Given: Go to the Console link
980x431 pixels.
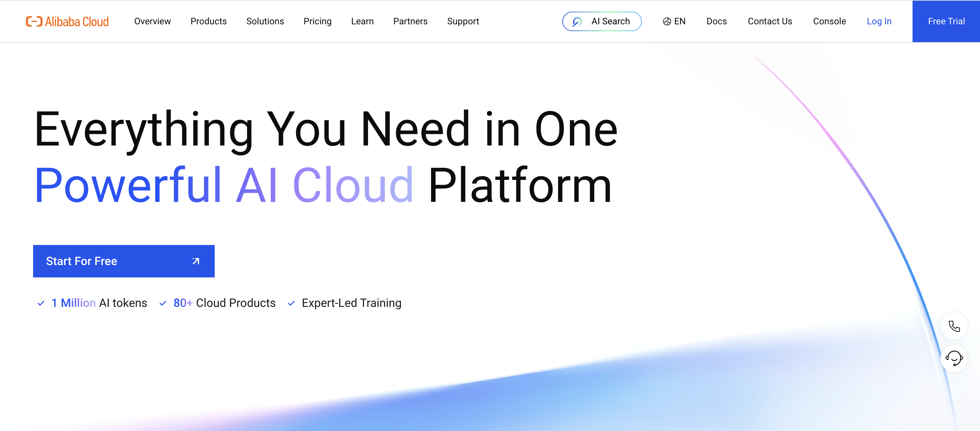Looking at the screenshot, I should (829, 21).
